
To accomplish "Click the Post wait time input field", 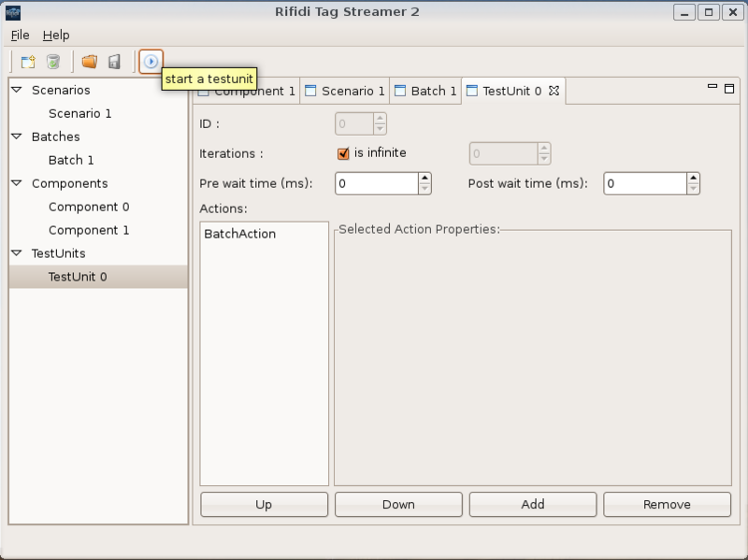I will coord(643,183).
